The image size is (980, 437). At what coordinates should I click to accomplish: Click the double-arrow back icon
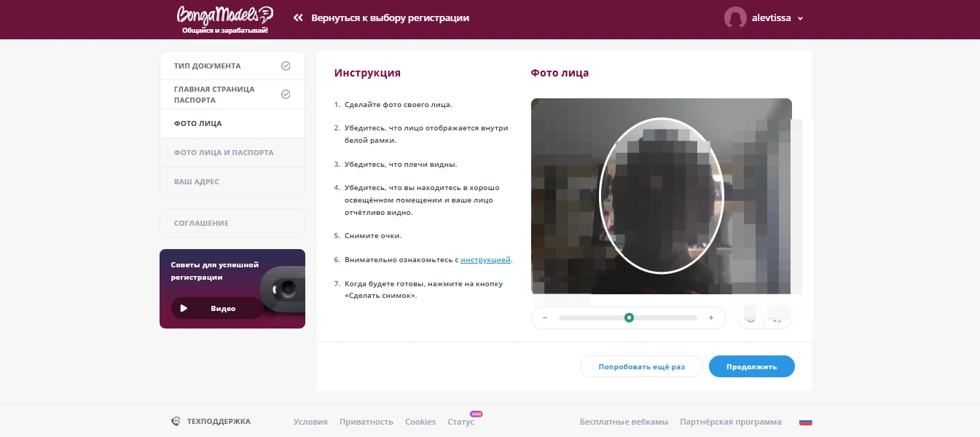click(x=298, y=18)
